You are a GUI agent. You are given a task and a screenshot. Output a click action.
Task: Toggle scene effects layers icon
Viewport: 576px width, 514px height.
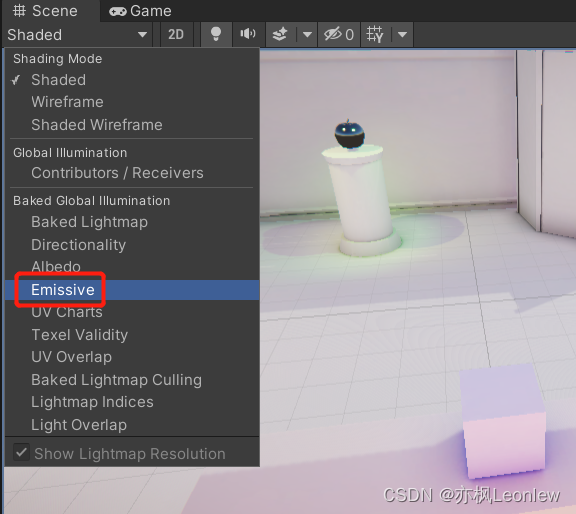(x=280, y=35)
